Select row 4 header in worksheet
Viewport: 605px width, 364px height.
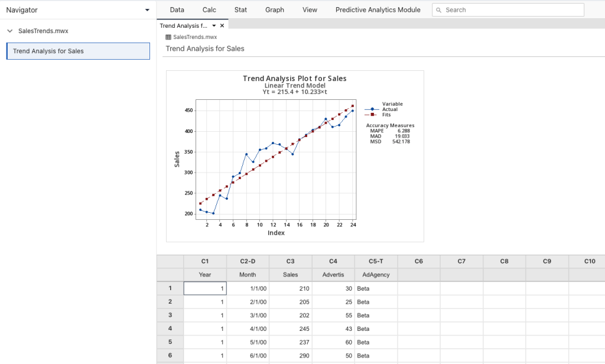(170, 329)
